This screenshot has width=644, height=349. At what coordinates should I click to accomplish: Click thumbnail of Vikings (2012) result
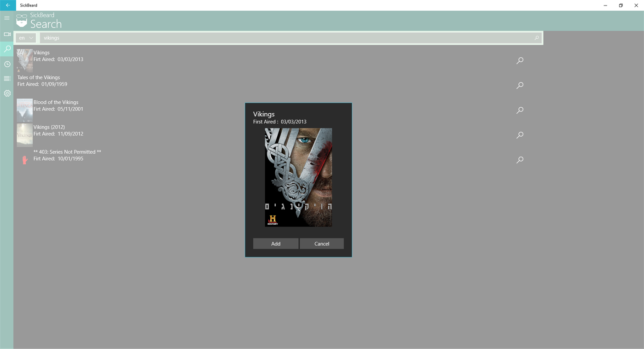[25, 135]
